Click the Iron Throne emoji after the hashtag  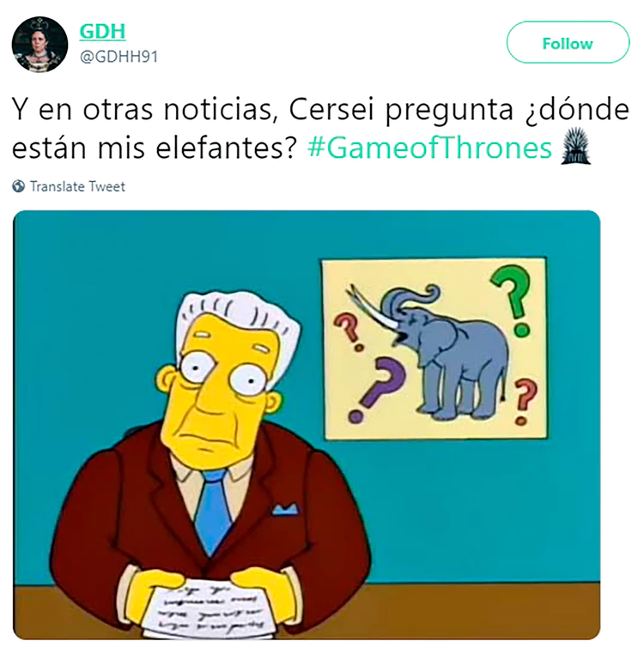(575, 146)
